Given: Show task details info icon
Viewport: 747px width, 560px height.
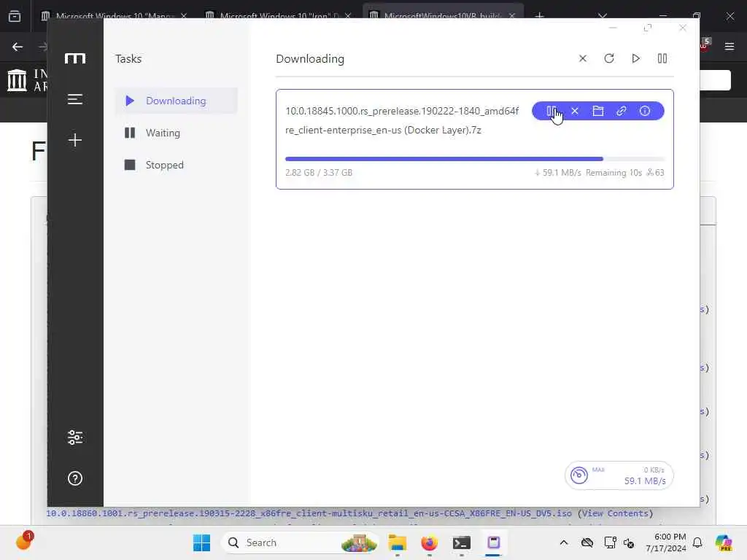Looking at the screenshot, I should pos(645,111).
